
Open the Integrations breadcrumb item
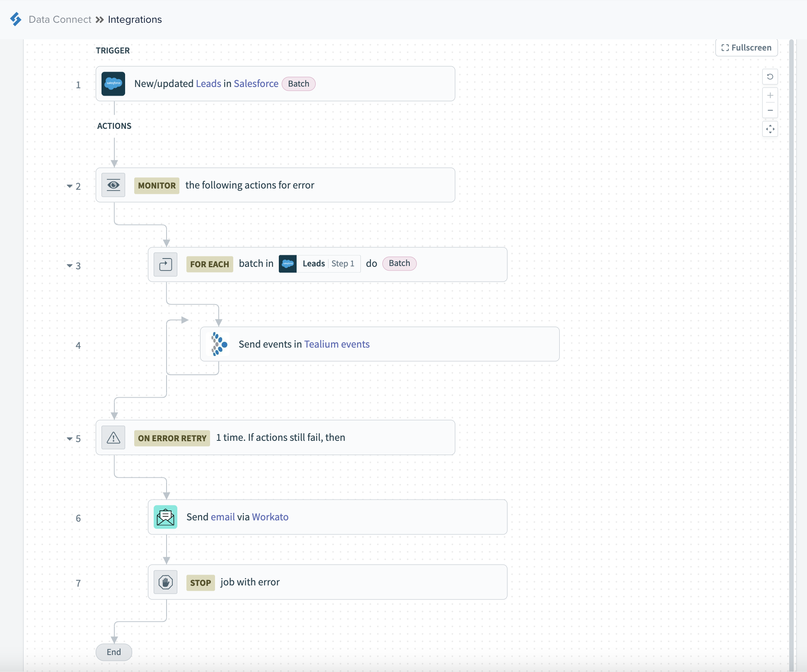135,19
